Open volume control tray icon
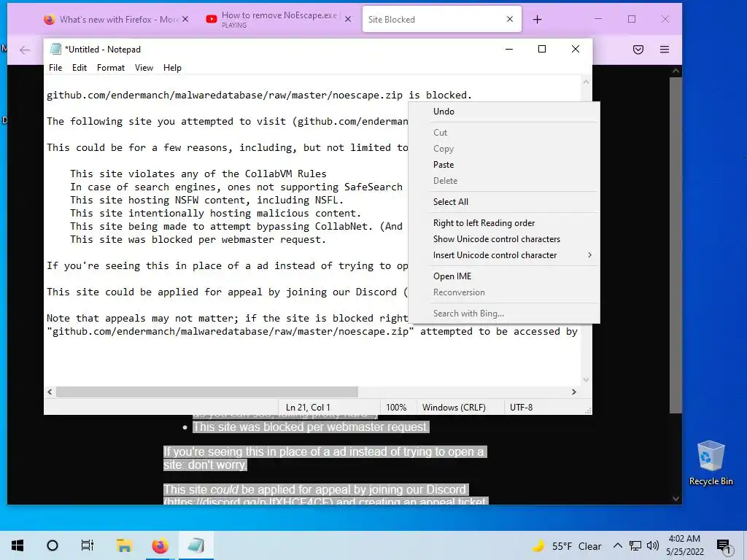Image resolution: width=747 pixels, height=560 pixels. [x=653, y=545]
